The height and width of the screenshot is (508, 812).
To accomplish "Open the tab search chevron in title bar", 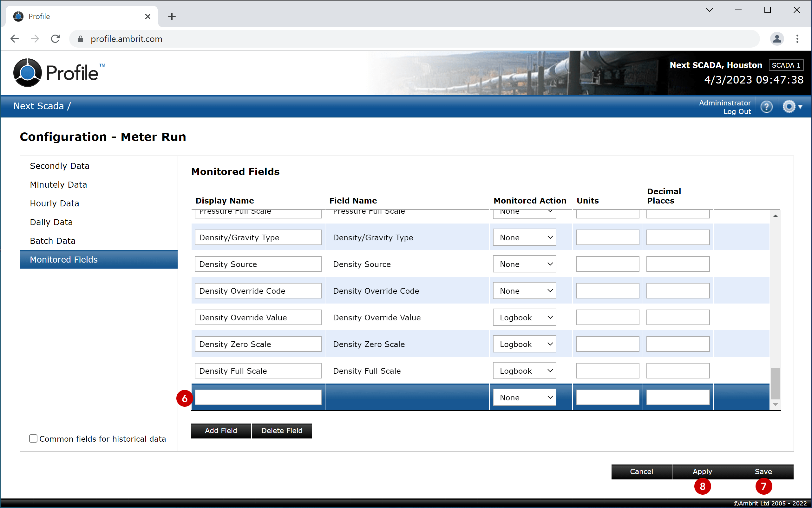I will (x=709, y=10).
